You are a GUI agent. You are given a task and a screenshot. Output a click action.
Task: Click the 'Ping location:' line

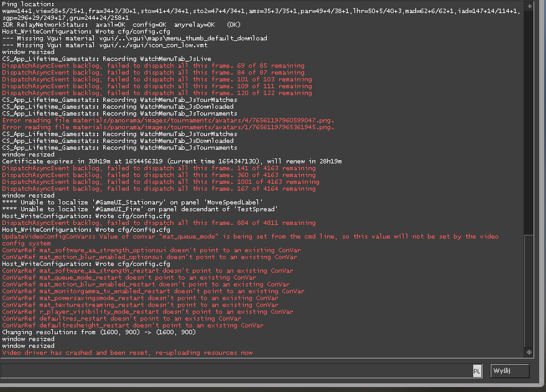pyautogui.click(x=28, y=4)
